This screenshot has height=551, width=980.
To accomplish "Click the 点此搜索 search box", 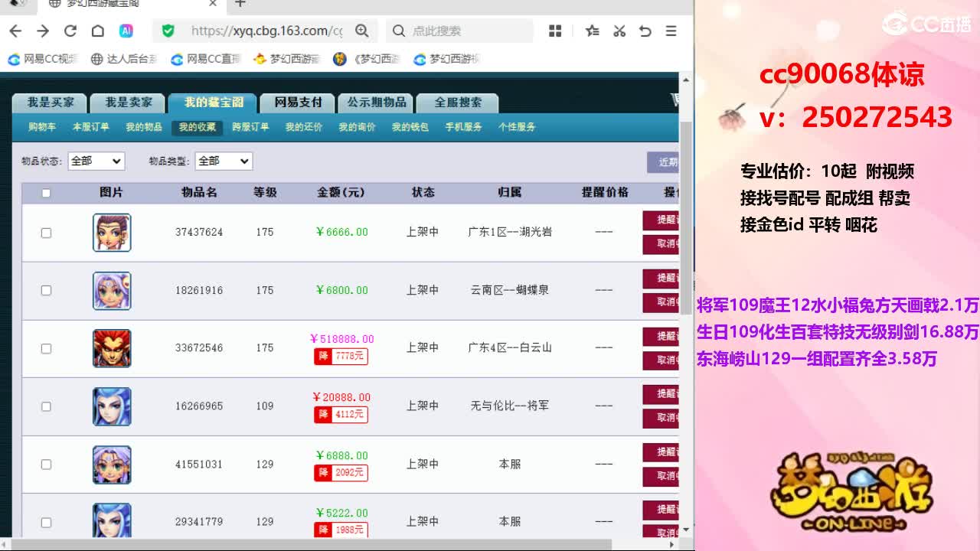I will 462,31.
